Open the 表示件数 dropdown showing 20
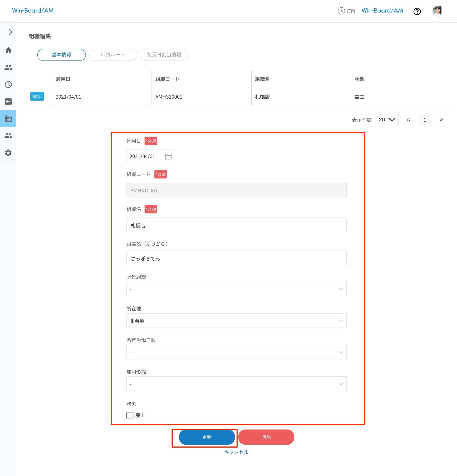 point(387,120)
